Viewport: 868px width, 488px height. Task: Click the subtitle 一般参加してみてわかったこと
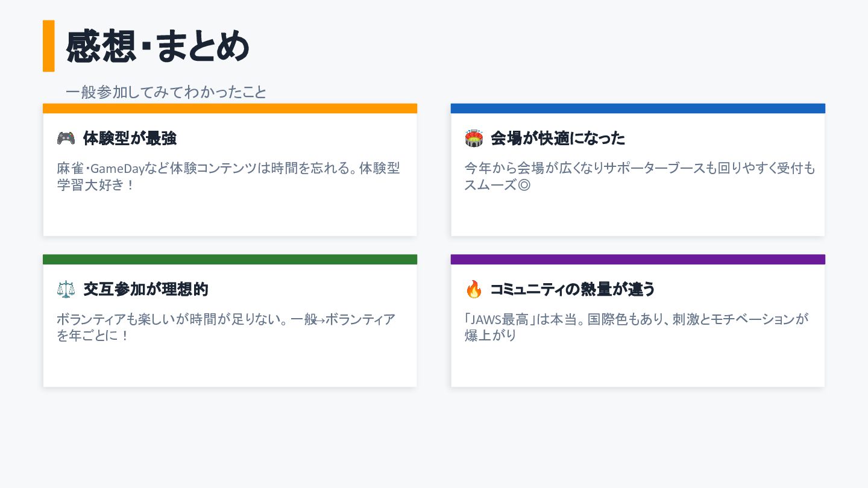click(x=166, y=92)
